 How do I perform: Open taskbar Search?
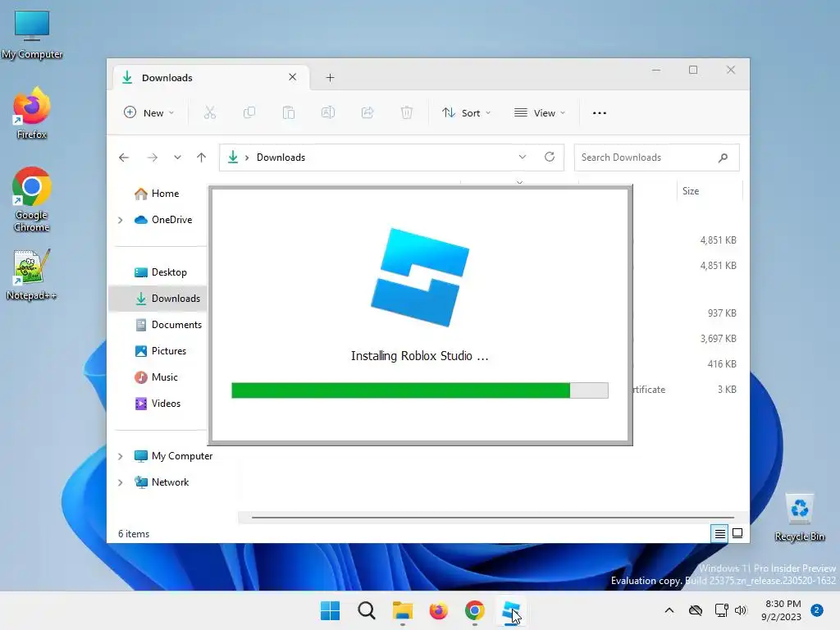367,610
